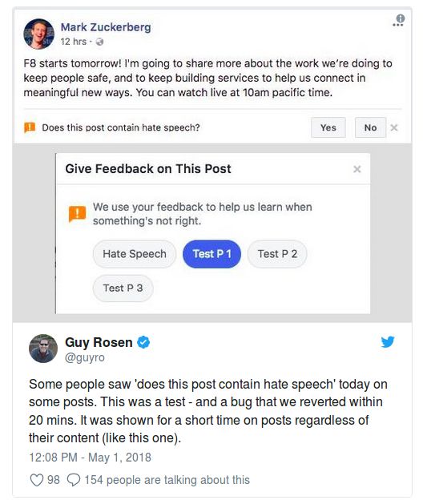This screenshot has height=504, width=423.
Task: Click the orange hate speech flag icon
Action: 30,127
